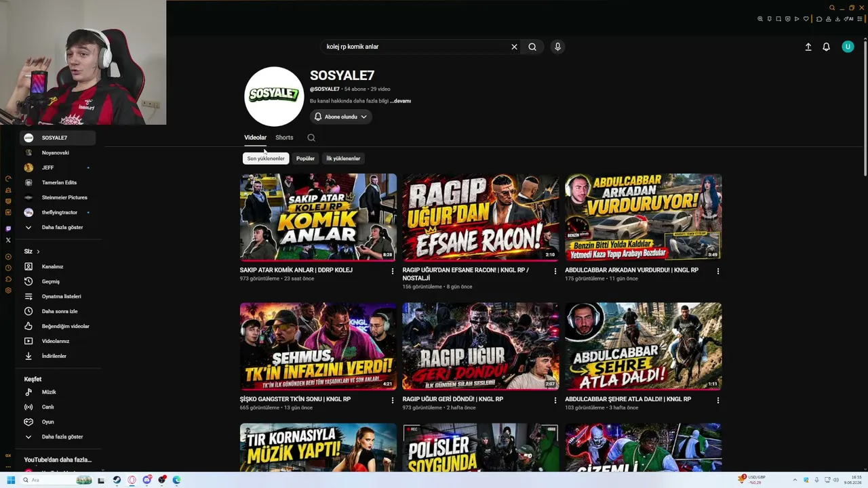Search within the SOSYALE7 channel
The height and width of the screenshot is (488, 868).
(311, 138)
